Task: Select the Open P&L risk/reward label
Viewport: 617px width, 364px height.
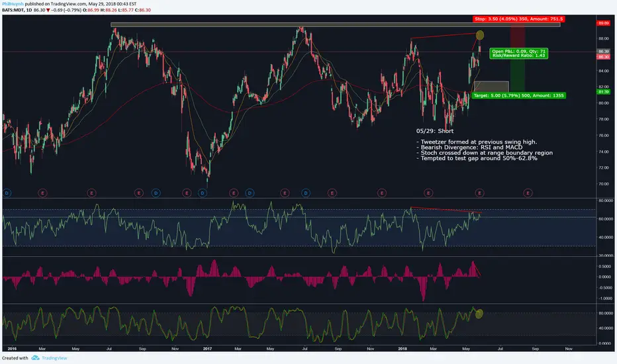Action: [x=518, y=53]
